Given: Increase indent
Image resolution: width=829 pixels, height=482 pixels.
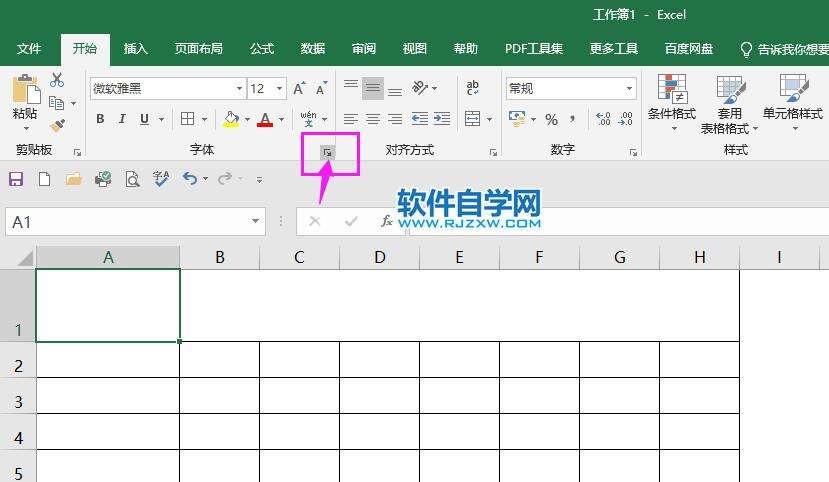Looking at the screenshot, I should click(442, 119).
